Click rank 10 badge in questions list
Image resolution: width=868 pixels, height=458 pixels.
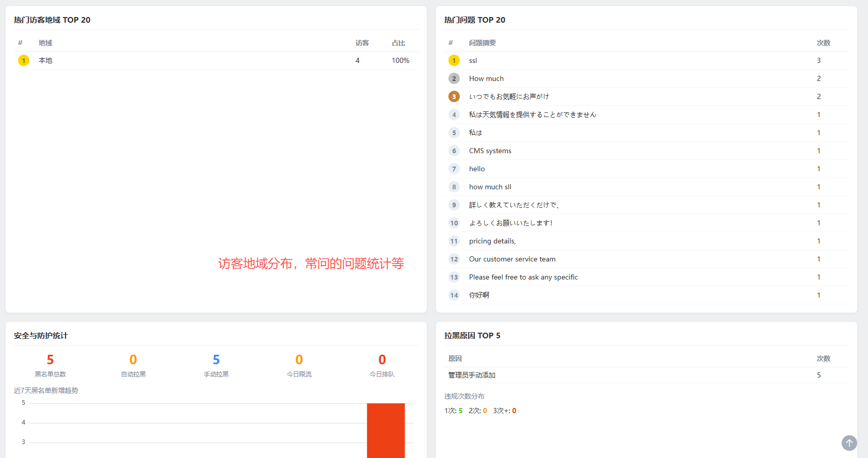pyautogui.click(x=454, y=223)
